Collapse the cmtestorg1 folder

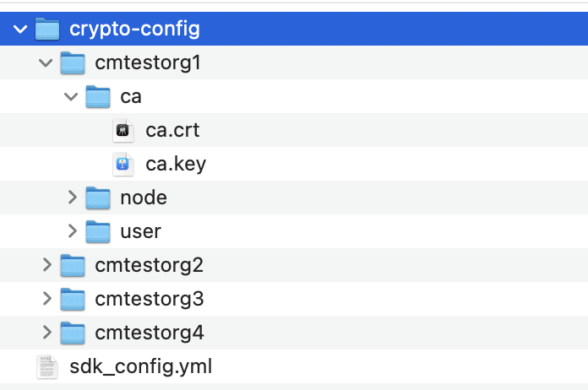46,63
